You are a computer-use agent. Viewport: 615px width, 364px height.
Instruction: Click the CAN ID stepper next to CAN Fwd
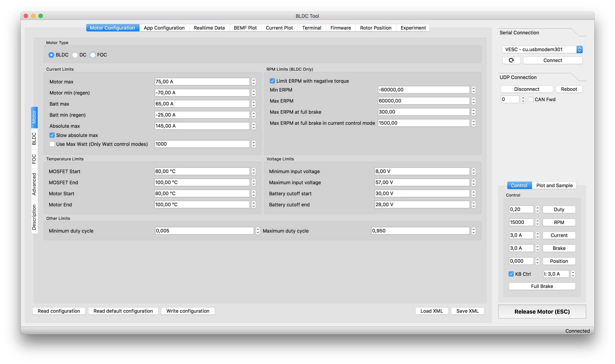coord(523,99)
